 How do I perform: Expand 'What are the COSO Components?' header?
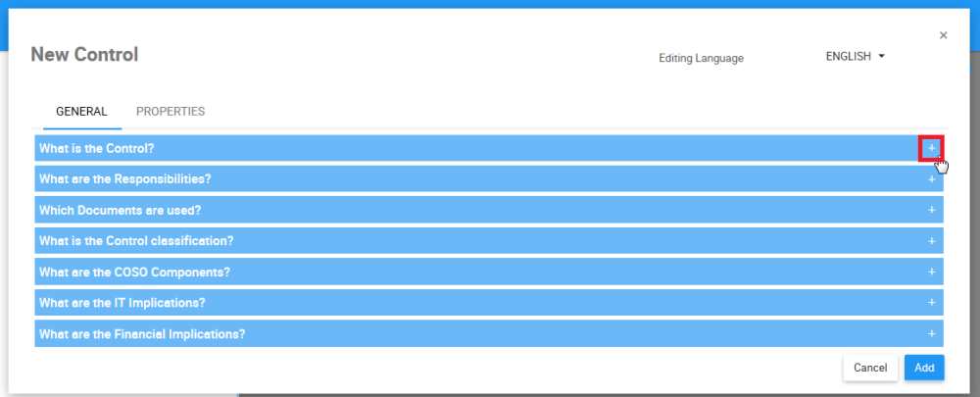pos(134,272)
